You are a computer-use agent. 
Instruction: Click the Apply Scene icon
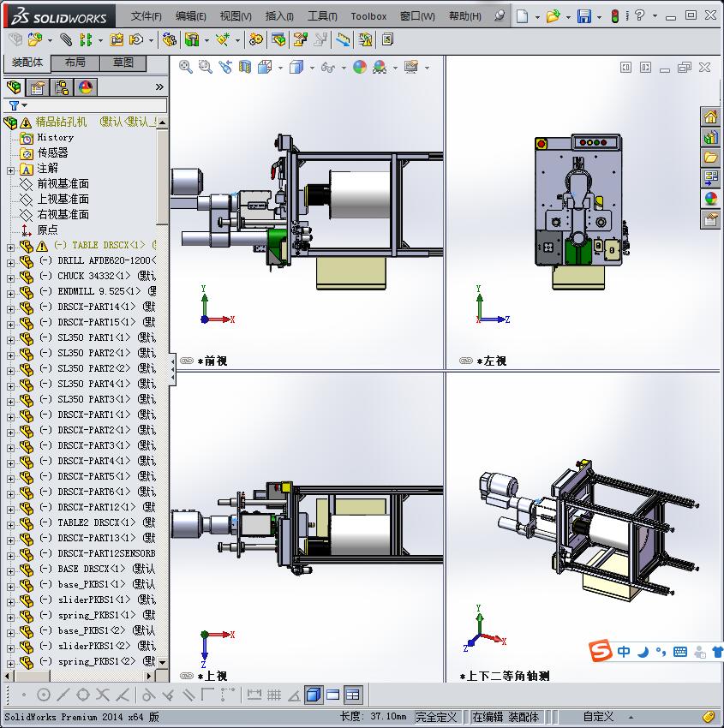coord(380,68)
